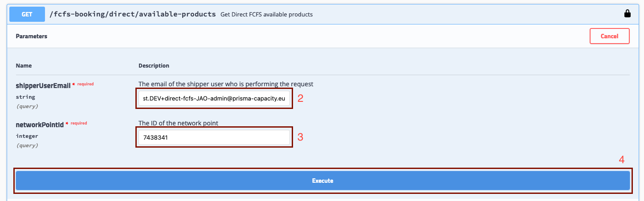
Task: Click 'The ID of the network point' text
Action: pyautogui.click(x=178, y=123)
